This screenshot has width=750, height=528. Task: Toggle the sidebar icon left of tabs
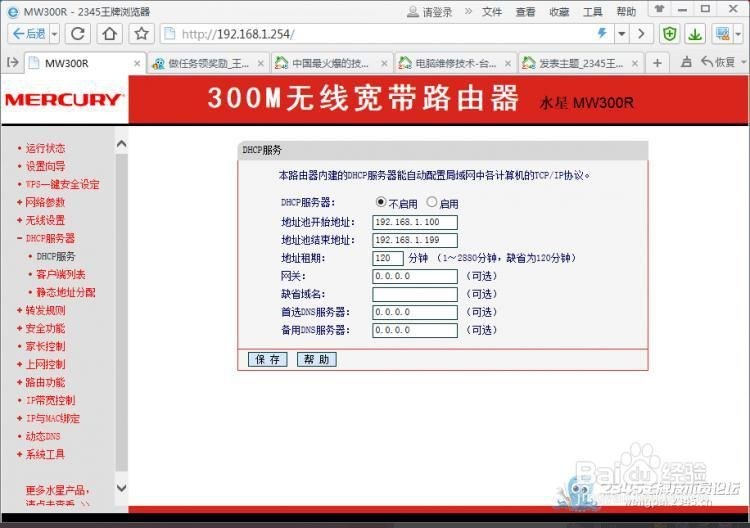click(x=13, y=62)
